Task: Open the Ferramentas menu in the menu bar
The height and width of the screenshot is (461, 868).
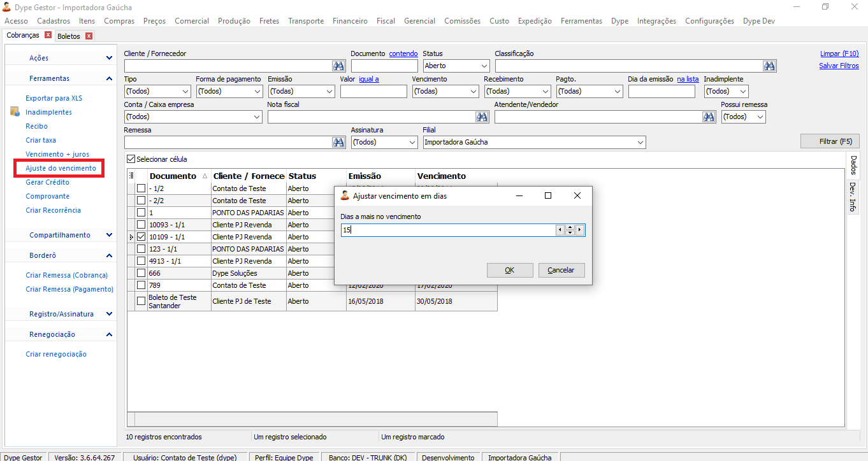Action: [x=581, y=21]
